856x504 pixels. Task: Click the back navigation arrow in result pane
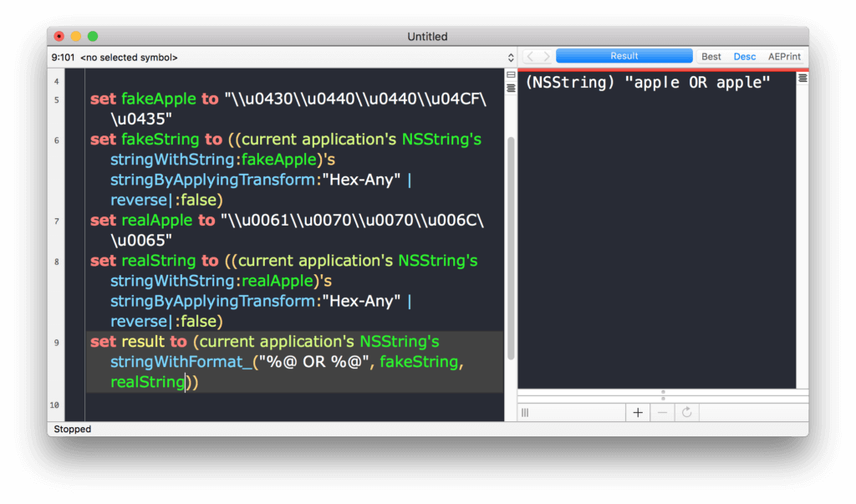tap(529, 57)
